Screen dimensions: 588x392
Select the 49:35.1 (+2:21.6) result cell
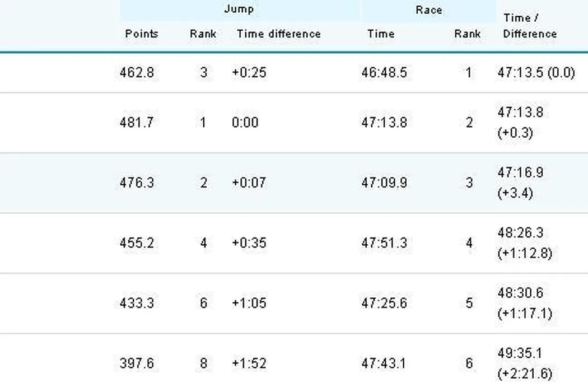pyautogui.click(x=524, y=363)
